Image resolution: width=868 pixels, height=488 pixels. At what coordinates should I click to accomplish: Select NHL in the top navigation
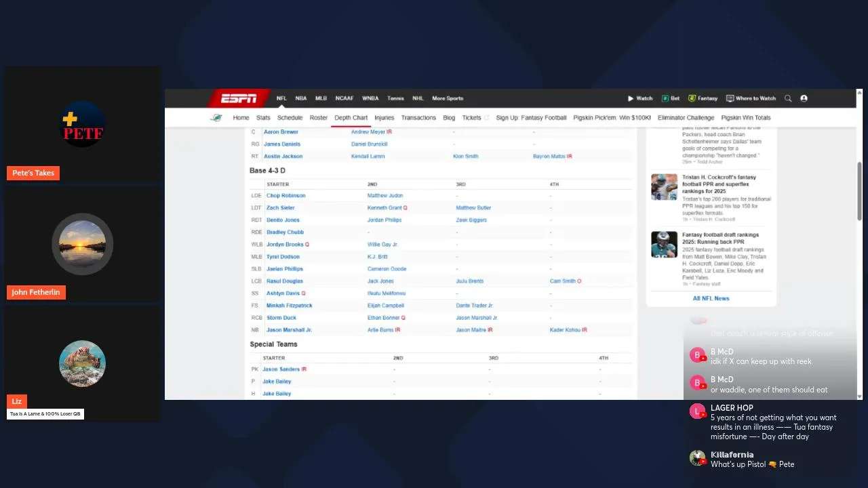click(418, 98)
